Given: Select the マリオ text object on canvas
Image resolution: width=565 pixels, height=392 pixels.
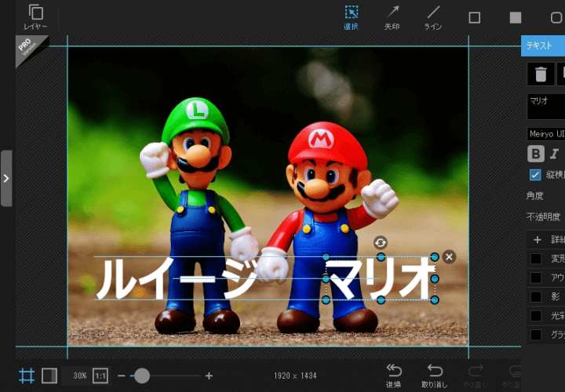Looking at the screenshot, I should point(381,278).
